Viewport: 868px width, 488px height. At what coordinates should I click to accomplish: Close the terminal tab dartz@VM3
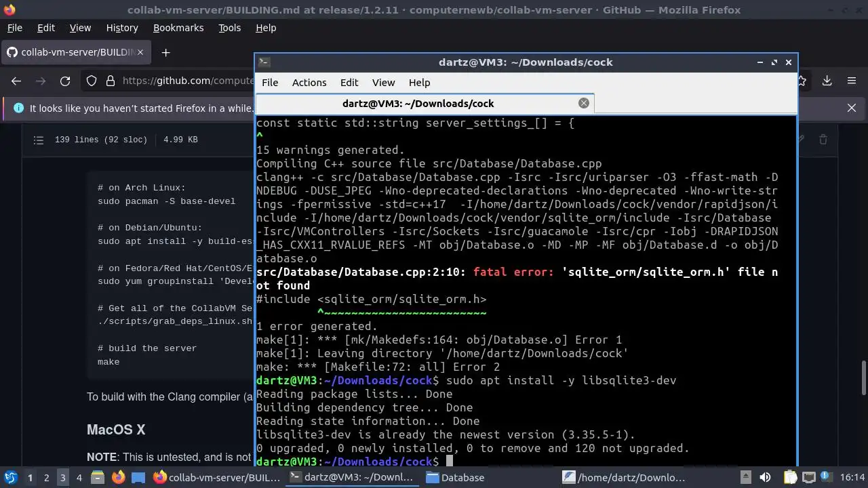coord(583,103)
